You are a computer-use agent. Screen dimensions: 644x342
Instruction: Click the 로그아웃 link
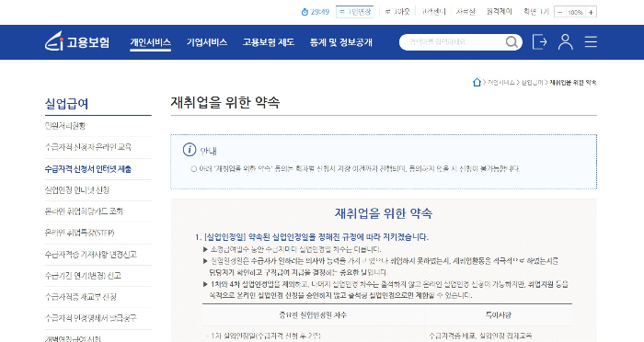[x=397, y=12]
